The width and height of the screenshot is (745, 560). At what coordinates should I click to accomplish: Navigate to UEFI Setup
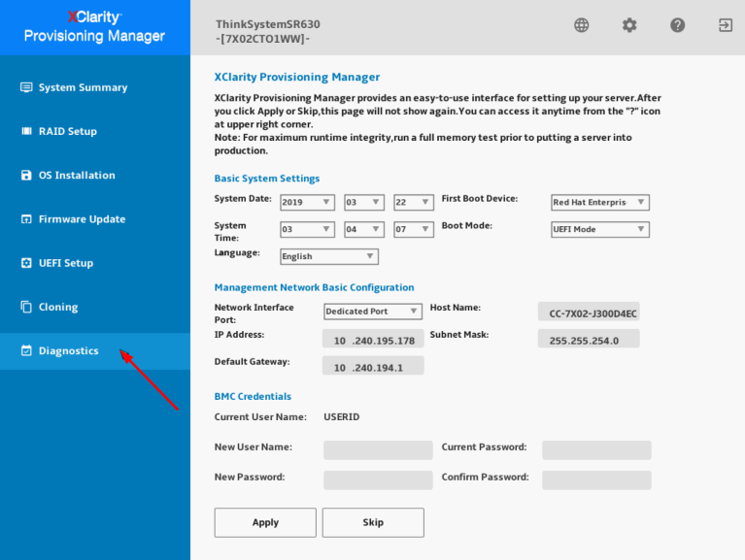pos(95,263)
